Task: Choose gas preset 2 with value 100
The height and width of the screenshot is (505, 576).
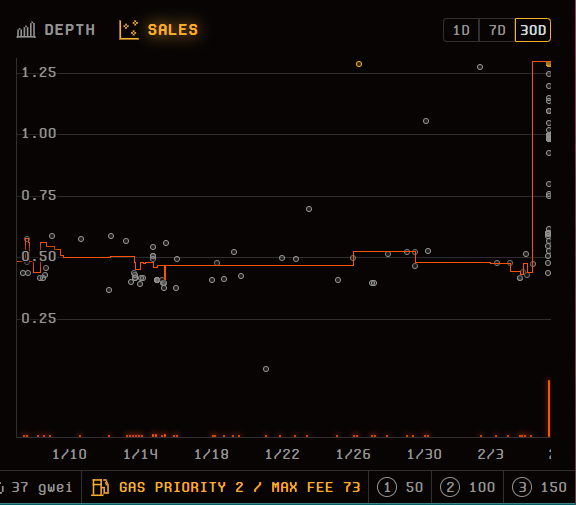Action: [468, 487]
